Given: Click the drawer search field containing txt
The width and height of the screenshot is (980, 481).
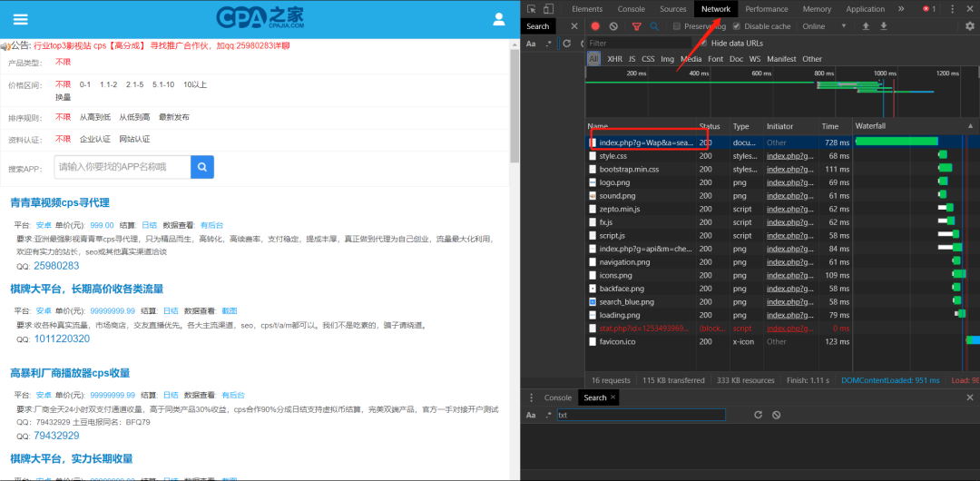Looking at the screenshot, I should click(x=641, y=415).
